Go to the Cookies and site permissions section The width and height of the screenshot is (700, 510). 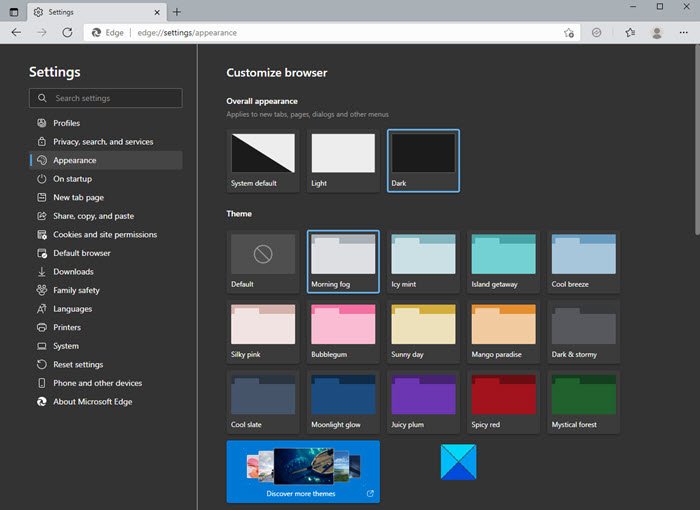point(105,235)
